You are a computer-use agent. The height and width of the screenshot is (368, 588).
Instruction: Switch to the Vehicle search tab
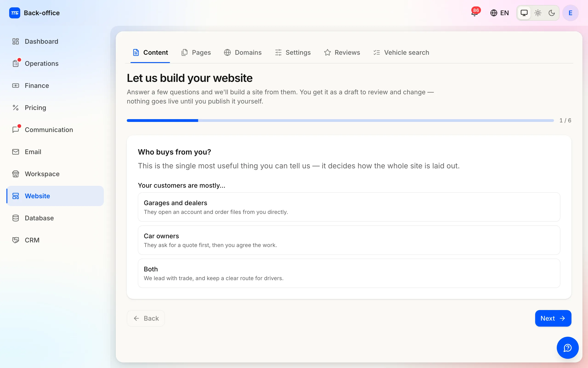point(401,53)
